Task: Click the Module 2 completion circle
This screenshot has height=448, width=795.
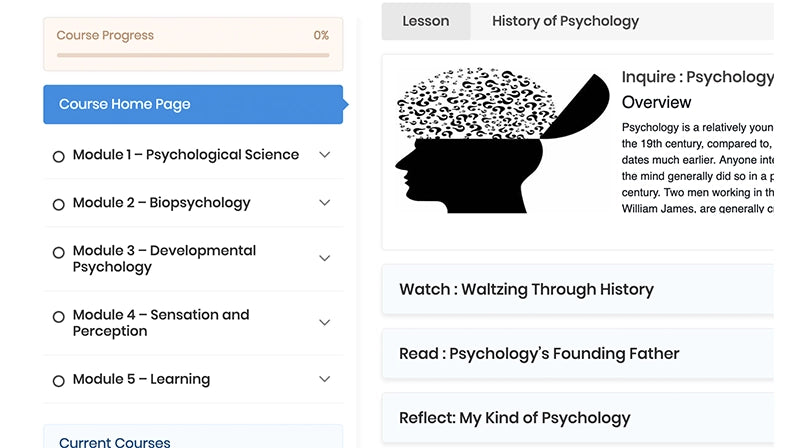Action: [x=58, y=204]
